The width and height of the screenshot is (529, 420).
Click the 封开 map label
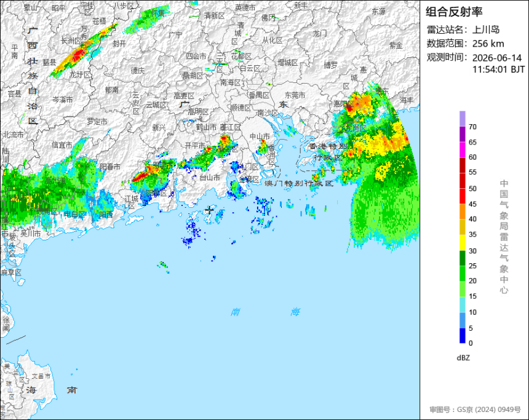pyautogui.click(x=119, y=44)
